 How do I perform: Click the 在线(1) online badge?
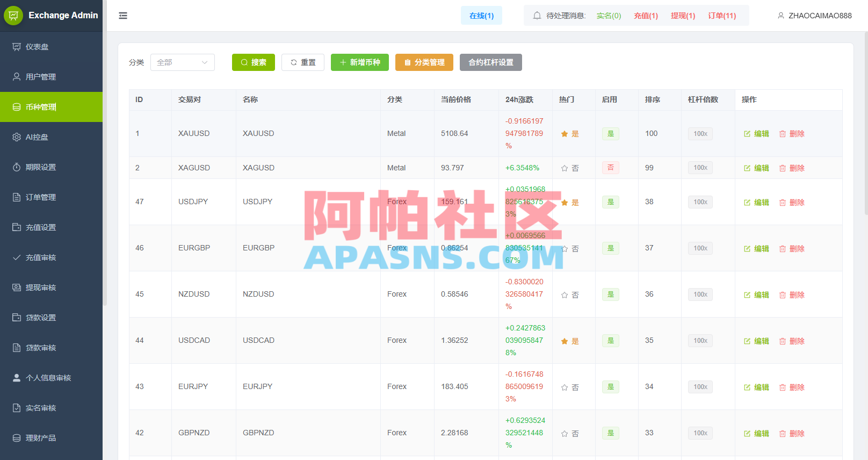click(x=481, y=16)
